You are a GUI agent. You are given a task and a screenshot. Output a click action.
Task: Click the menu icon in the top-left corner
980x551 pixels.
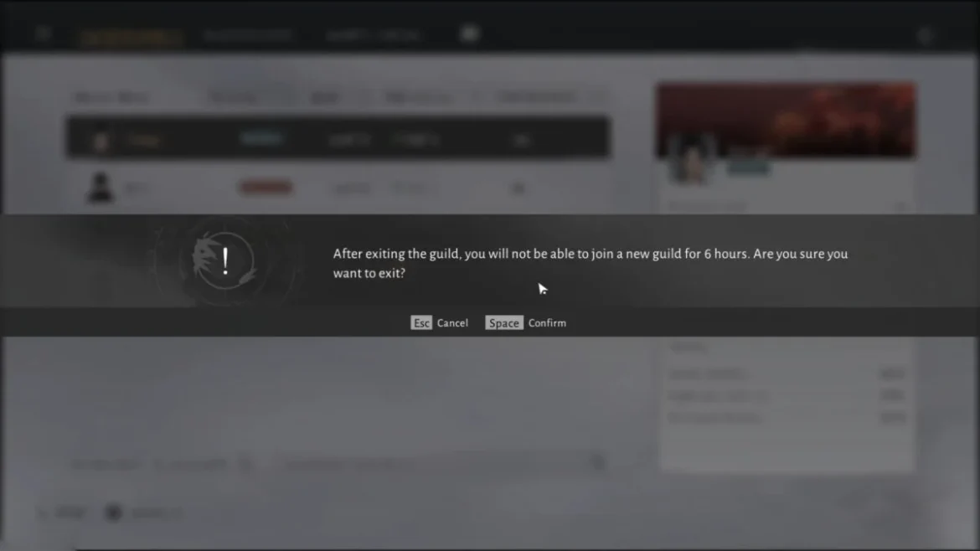tap(44, 34)
